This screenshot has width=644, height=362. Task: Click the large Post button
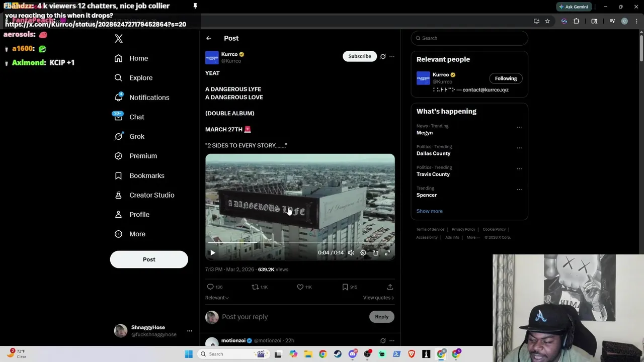pyautogui.click(x=149, y=259)
